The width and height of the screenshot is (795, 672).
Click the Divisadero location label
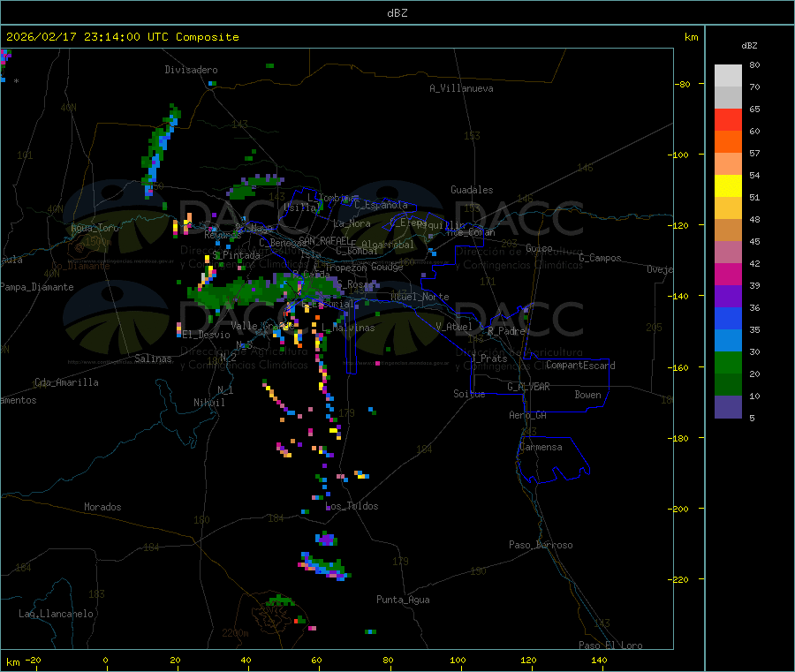click(x=191, y=70)
